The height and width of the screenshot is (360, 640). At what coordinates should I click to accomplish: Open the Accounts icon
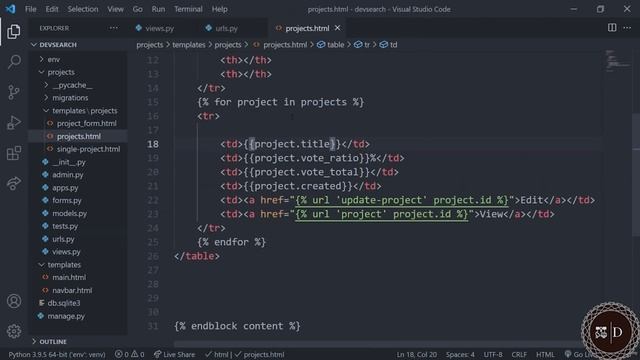13,301
